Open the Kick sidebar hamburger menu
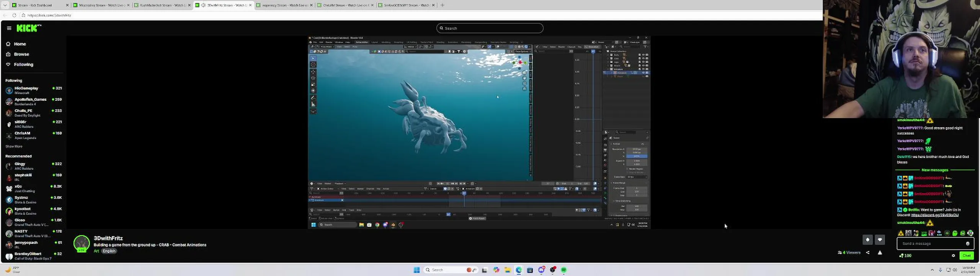 pyautogui.click(x=9, y=28)
